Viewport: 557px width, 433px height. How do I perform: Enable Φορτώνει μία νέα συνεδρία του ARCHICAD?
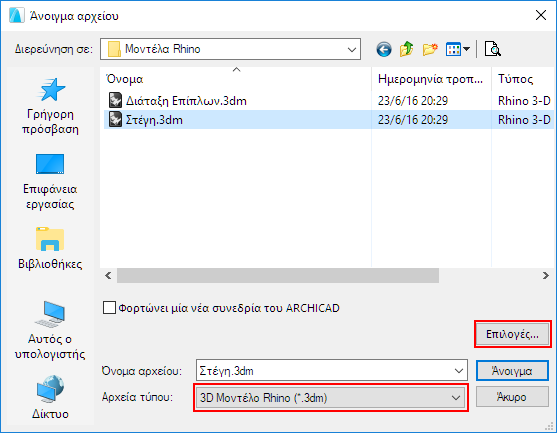click(x=109, y=308)
